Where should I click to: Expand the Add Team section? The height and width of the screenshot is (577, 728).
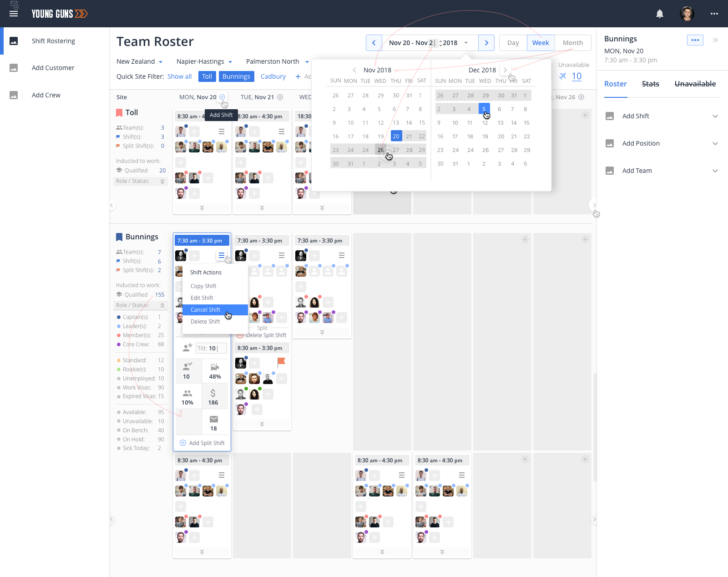tap(662, 171)
